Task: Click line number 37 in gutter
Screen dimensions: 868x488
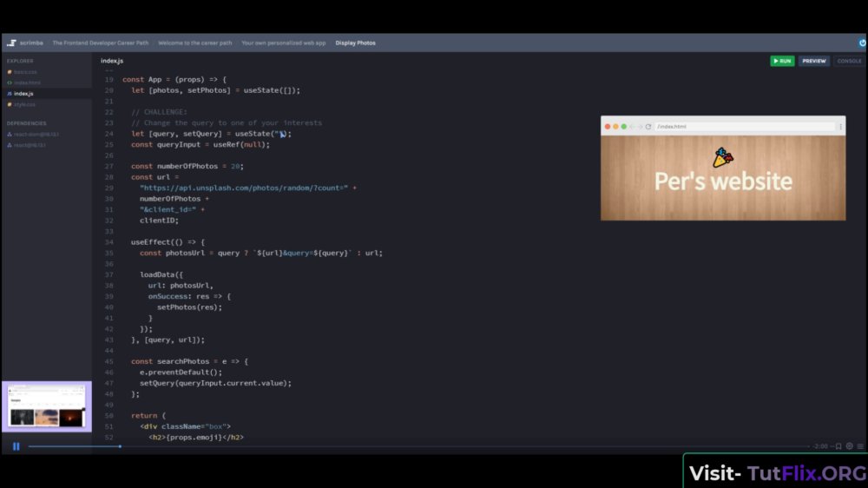Action: 109,274
